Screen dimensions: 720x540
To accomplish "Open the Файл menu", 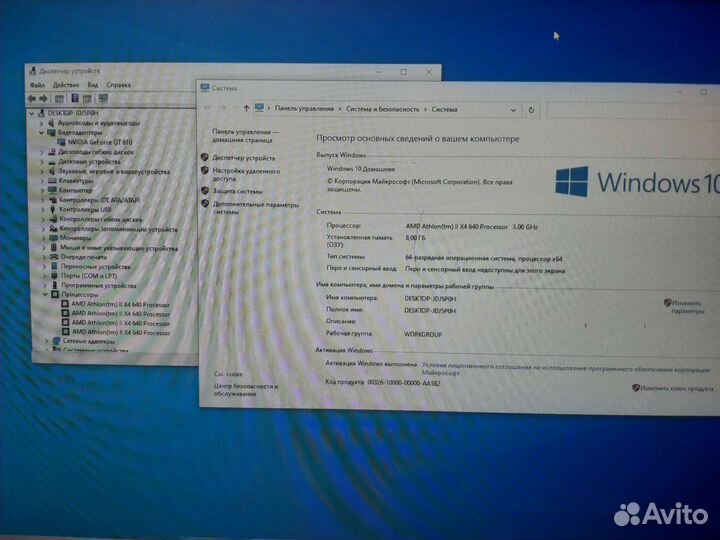I will point(37,85).
